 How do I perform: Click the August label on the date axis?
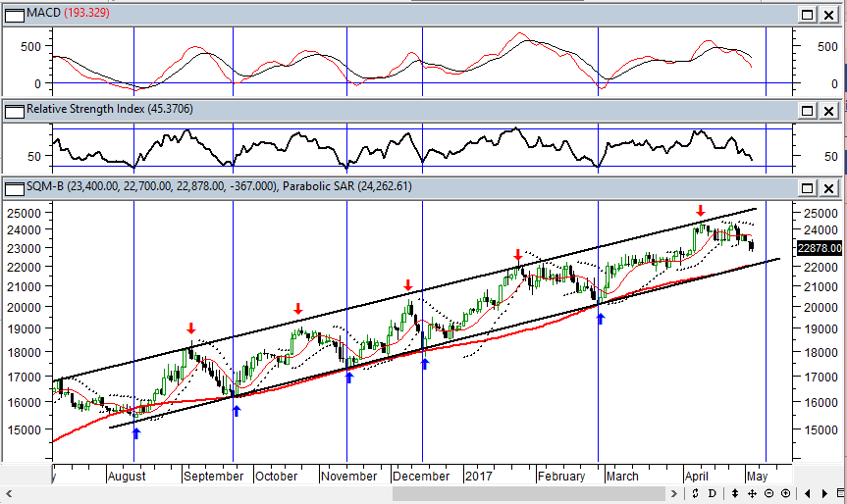[x=127, y=477]
